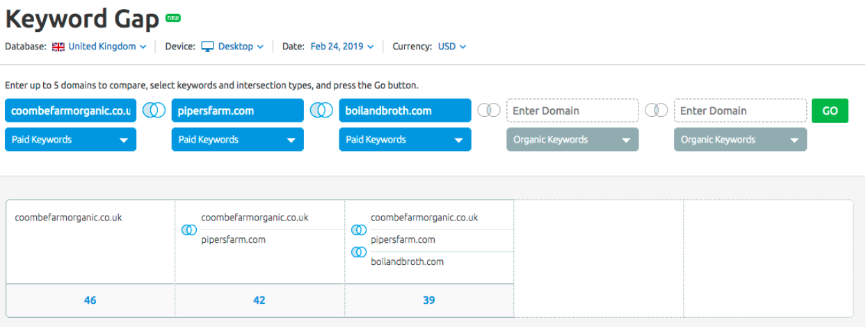Toggle intersection type between coombefarmorganic and pipersfarm inputs
Screen dimensions: 868x329
pyautogui.click(x=154, y=111)
